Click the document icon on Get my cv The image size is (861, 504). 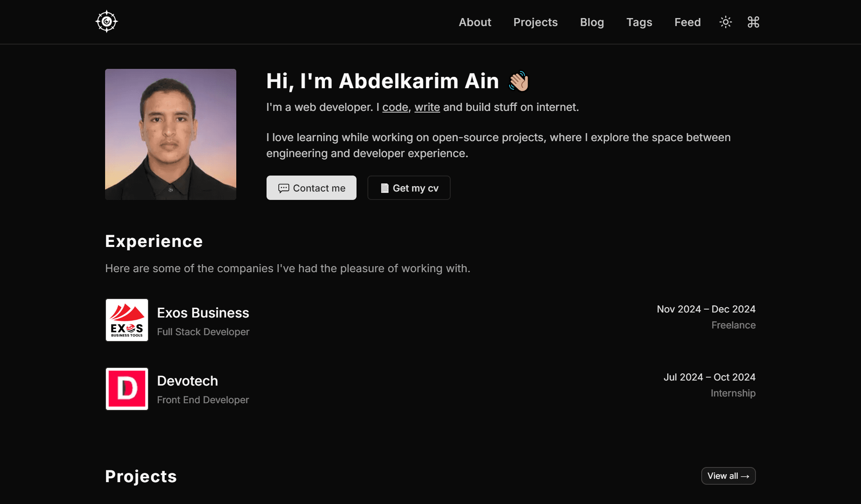click(x=384, y=188)
